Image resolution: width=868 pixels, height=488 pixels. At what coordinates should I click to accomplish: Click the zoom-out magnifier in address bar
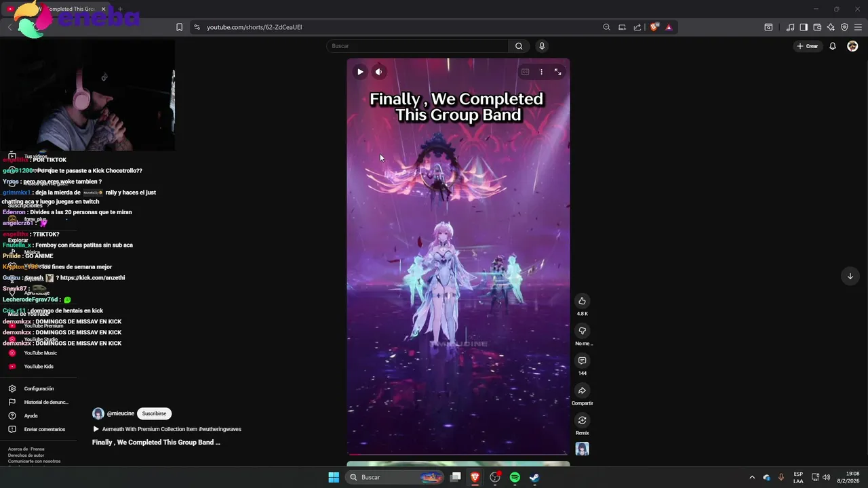pos(606,27)
